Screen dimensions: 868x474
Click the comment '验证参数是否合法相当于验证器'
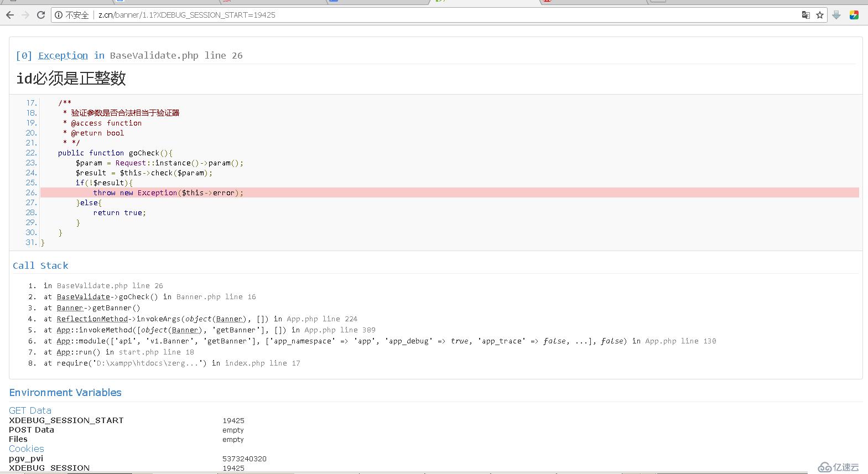pyautogui.click(x=125, y=113)
